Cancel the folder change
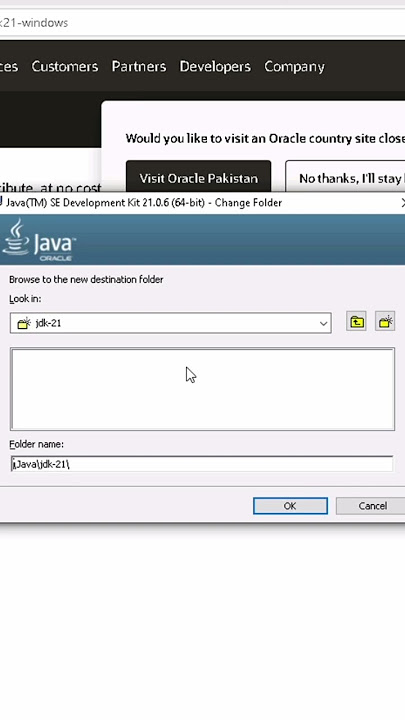Image resolution: width=405 pixels, height=720 pixels. (371, 506)
